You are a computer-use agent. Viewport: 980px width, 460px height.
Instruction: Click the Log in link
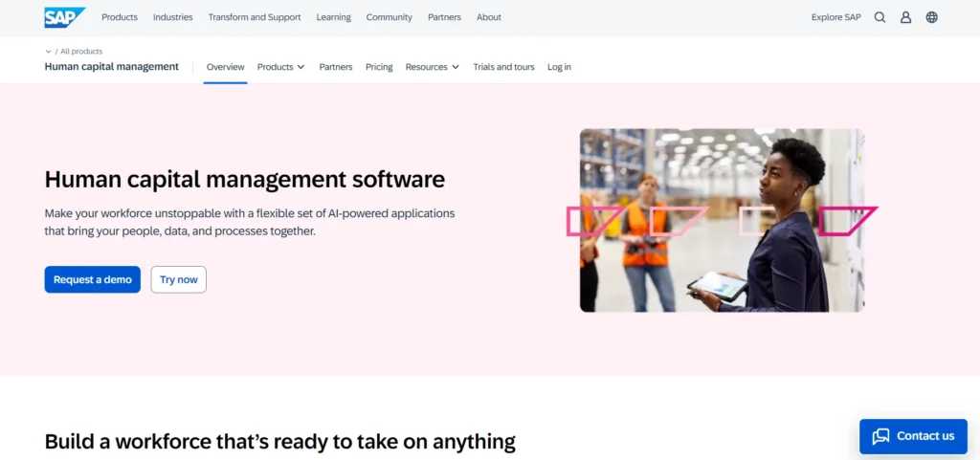[x=559, y=67]
